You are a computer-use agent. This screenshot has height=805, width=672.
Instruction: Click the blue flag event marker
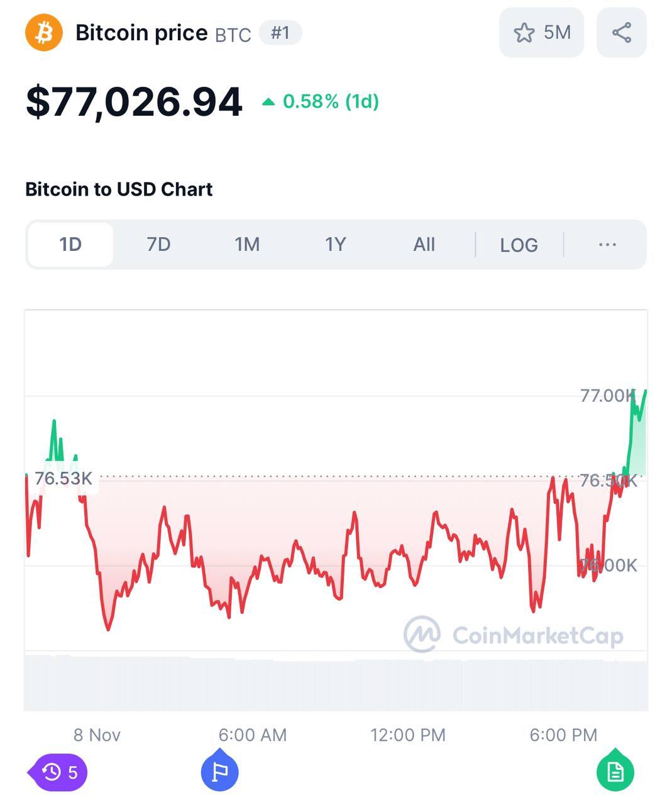coord(219,771)
